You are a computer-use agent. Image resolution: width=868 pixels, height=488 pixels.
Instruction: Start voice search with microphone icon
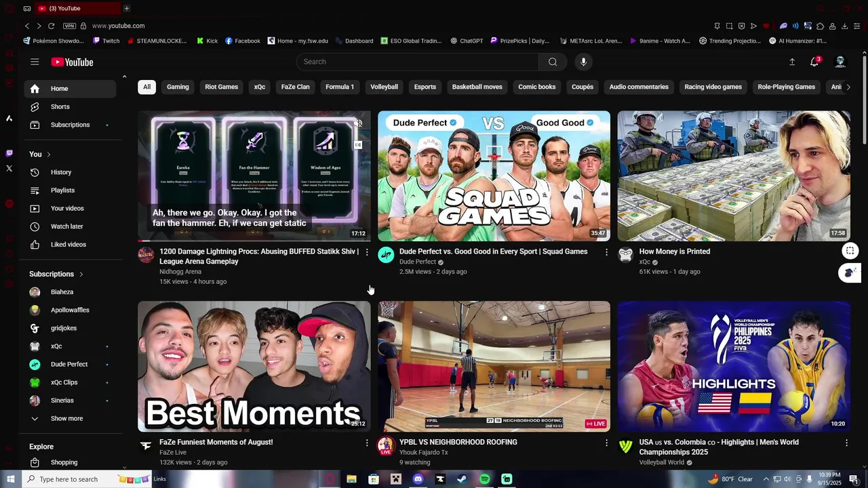point(583,62)
